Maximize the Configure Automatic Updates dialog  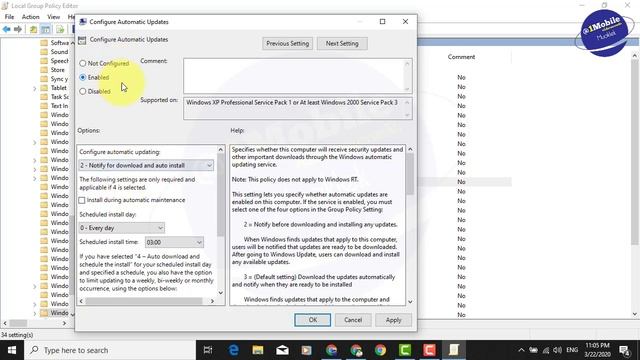coord(382,22)
